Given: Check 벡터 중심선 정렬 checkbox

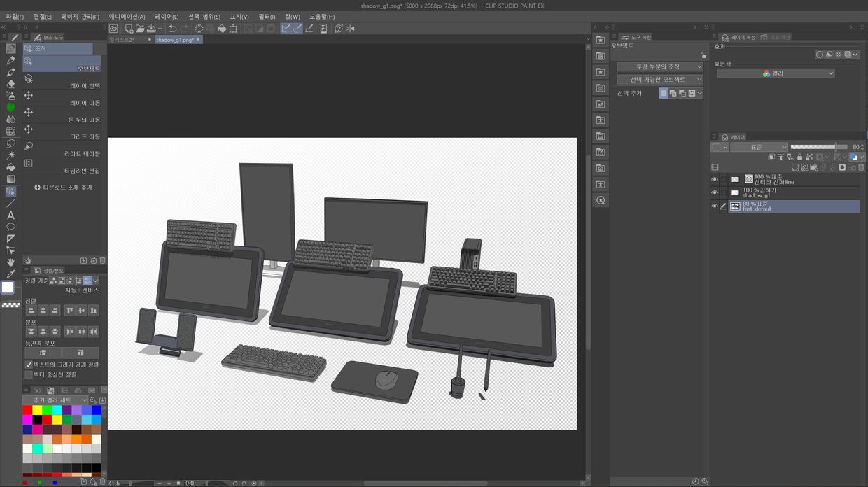Looking at the screenshot, I should coord(29,374).
